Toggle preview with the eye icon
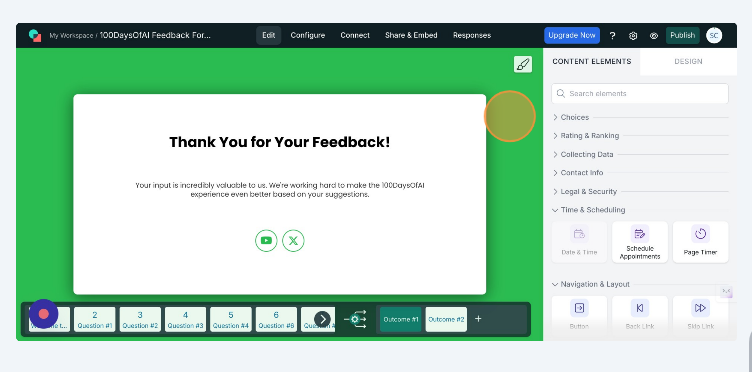752x372 pixels. [x=654, y=35]
